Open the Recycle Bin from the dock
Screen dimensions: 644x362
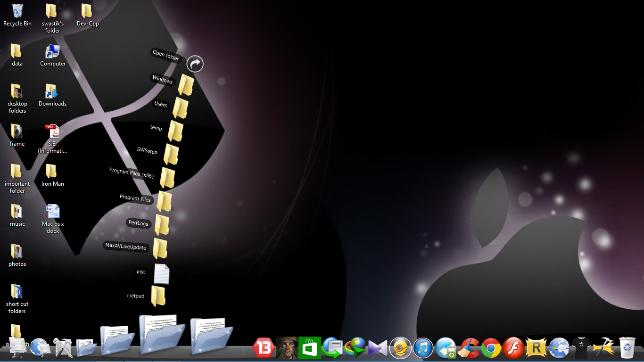coord(627,347)
